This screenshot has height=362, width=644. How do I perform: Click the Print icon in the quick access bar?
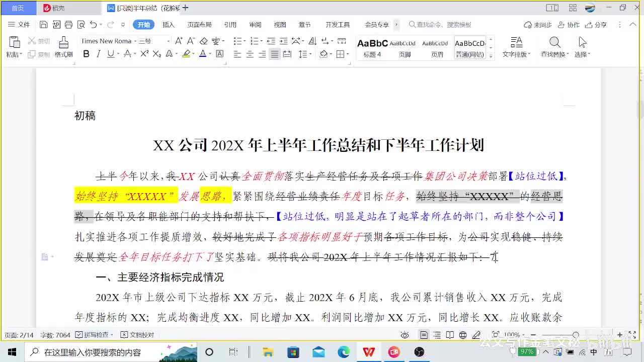coord(68,25)
